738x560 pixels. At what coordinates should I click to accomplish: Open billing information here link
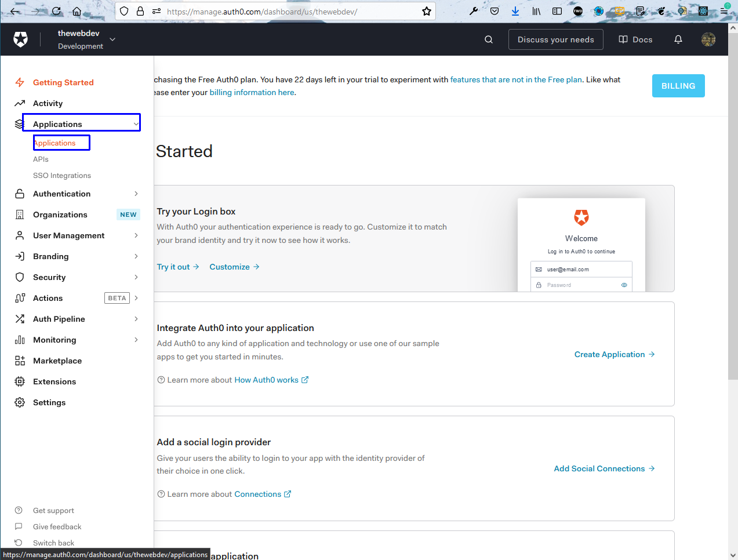pyautogui.click(x=252, y=92)
